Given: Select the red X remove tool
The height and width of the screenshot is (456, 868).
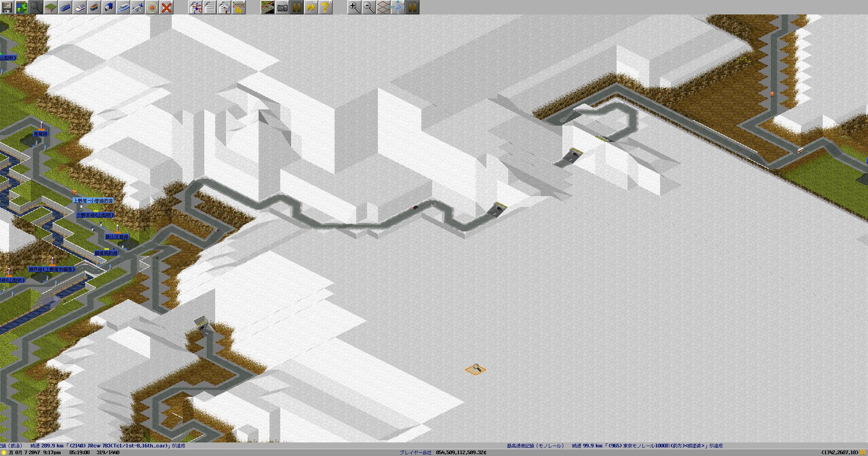Looking at the screenshot, I should click(x=166, y=7).
